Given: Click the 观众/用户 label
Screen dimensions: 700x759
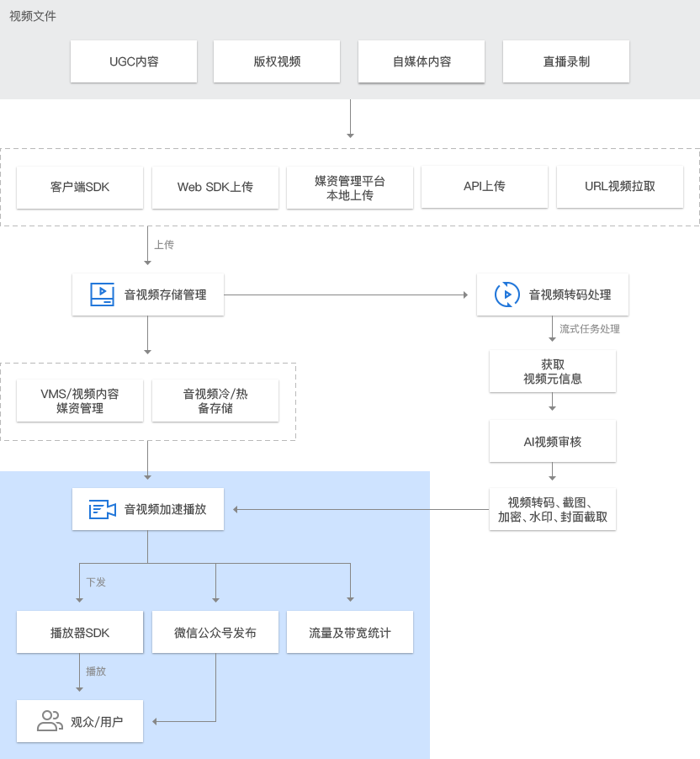Looking at the screenshot, I should tap(97, 722).
